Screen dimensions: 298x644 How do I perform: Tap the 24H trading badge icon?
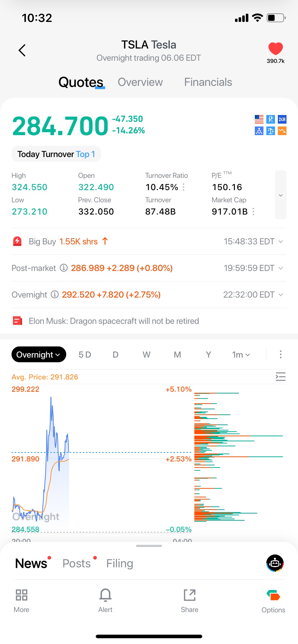pyautogui.click(x=282, y=119)
